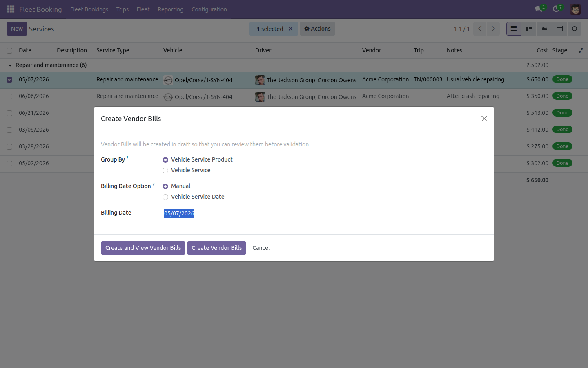Sort by Service Type column header
Image resolution: width=588 pixels, height=368 pixels.
click(113, 50)
